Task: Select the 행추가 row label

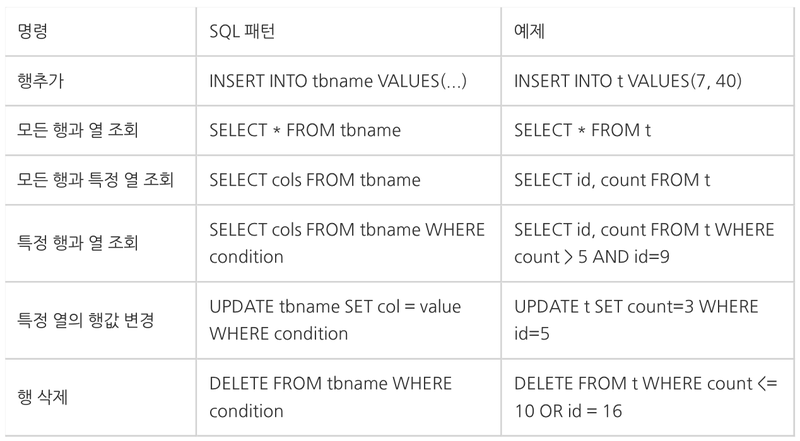Action: (40, 81)
